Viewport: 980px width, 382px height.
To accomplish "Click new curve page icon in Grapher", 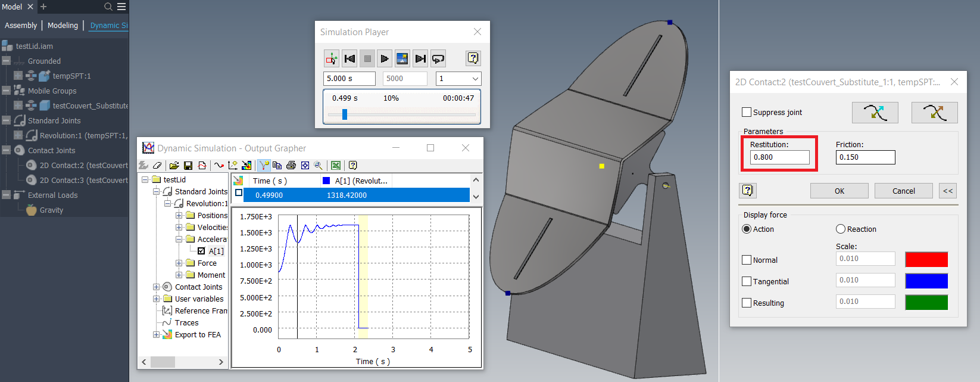I will 202,165.
